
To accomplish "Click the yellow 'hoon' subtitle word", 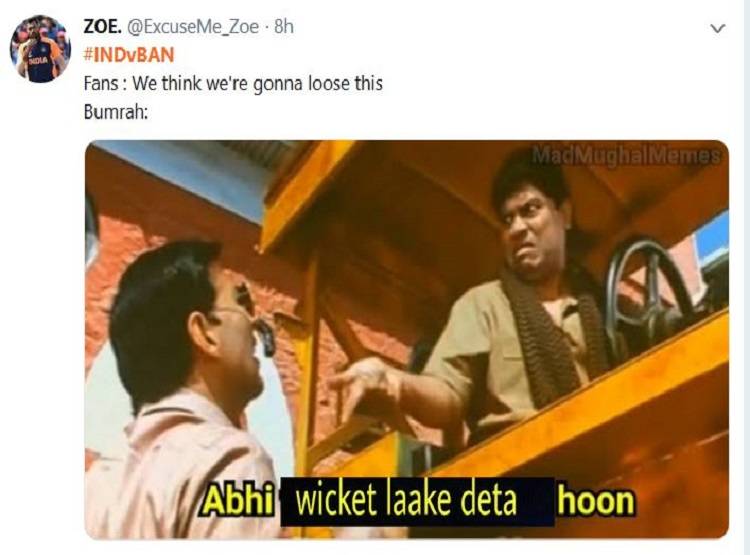I will (596, 501).
